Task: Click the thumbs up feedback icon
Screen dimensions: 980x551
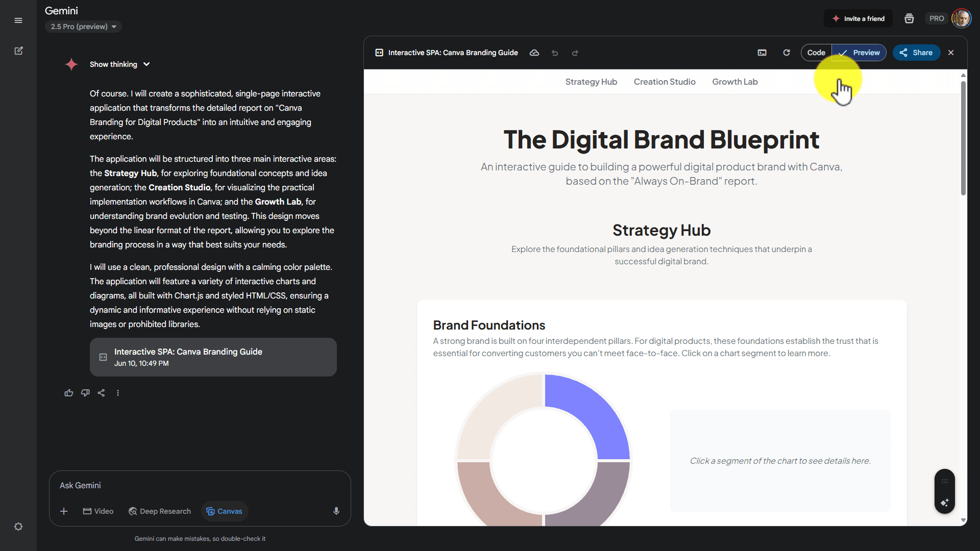Action: pos(69,393)
